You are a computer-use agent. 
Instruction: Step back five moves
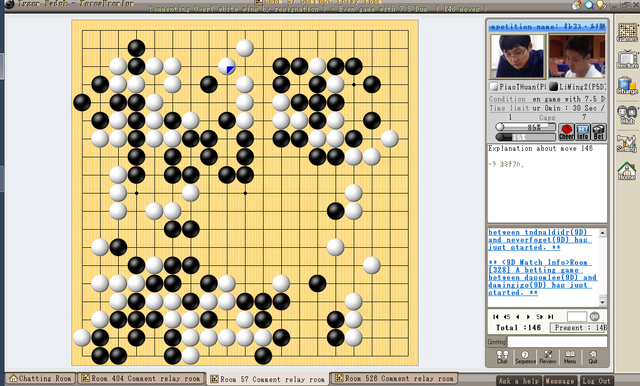pyautogui.click(x=507, y=317)
